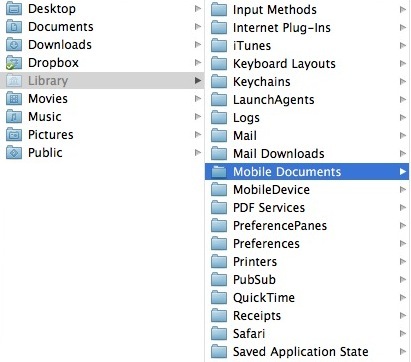Click the Movies folder icon

[x=14, y=99]
